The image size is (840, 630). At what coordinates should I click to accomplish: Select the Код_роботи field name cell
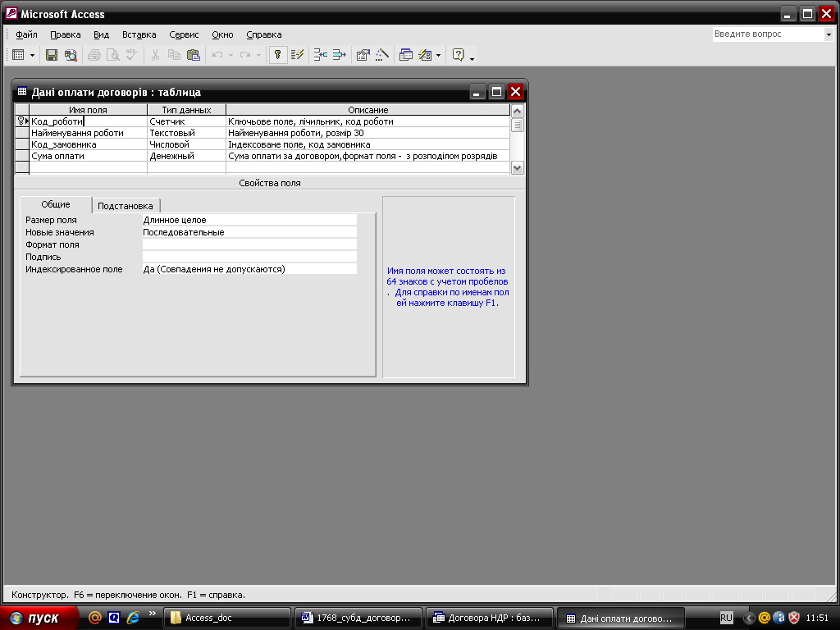[x=88, y=121]
